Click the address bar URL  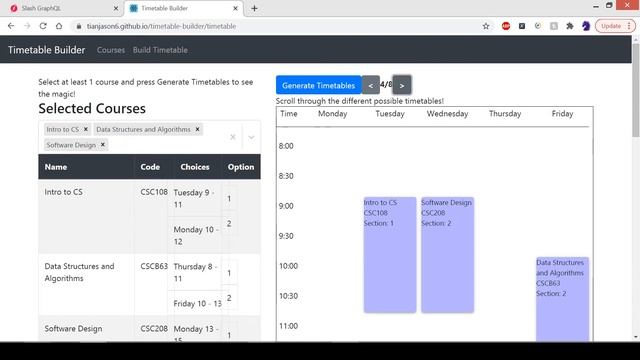pyautogui.click(x=161, y=26)
